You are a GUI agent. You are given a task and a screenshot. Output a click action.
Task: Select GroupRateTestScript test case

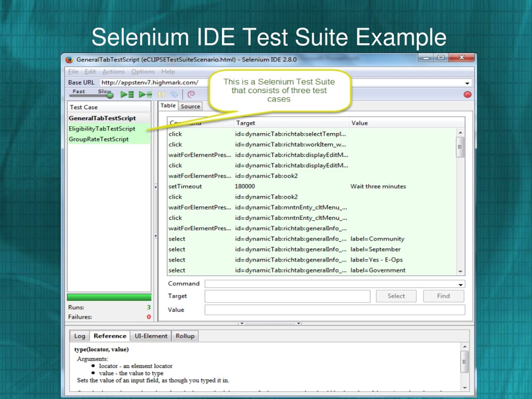coord(109,139)
